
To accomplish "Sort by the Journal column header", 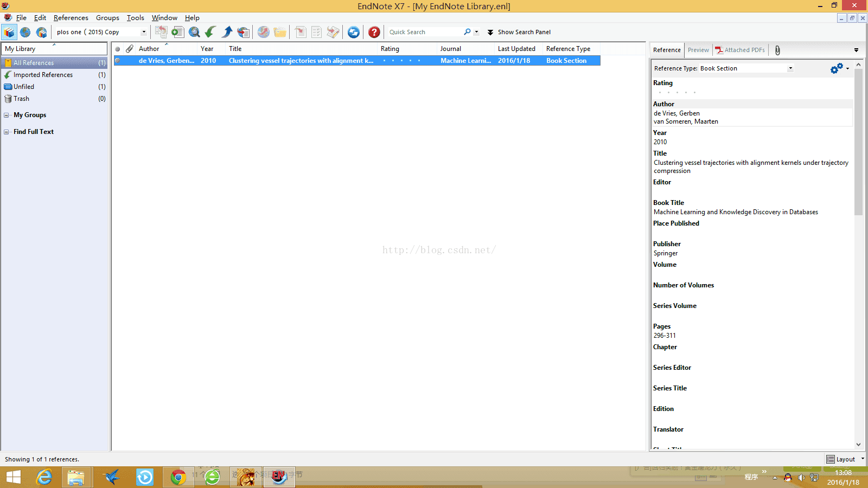I will click(465, 49).
